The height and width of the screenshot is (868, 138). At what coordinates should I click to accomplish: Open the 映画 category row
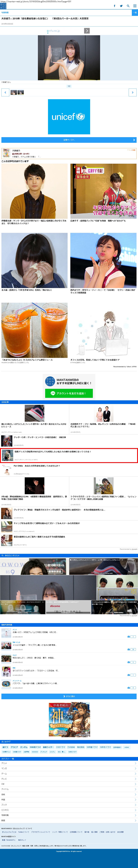(x=69, y=799)
